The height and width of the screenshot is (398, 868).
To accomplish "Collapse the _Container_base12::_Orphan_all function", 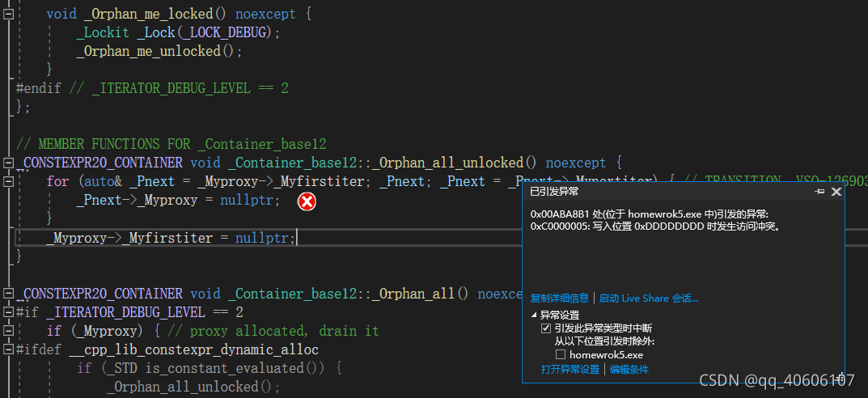I will click(x=8, y=293).
